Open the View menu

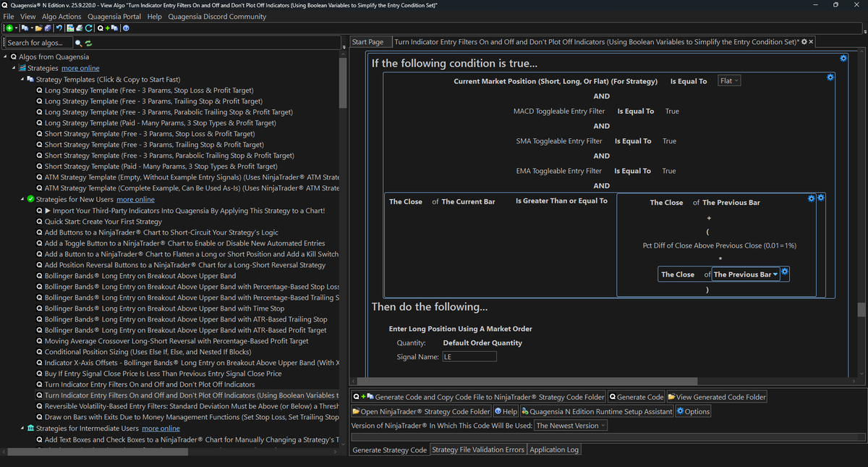(x=28, y=16)
